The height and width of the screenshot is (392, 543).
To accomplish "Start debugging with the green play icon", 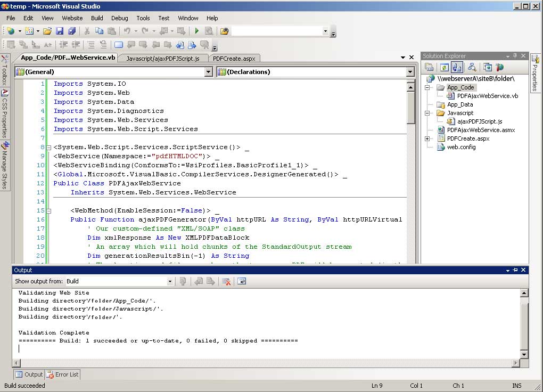I will 196,31.
